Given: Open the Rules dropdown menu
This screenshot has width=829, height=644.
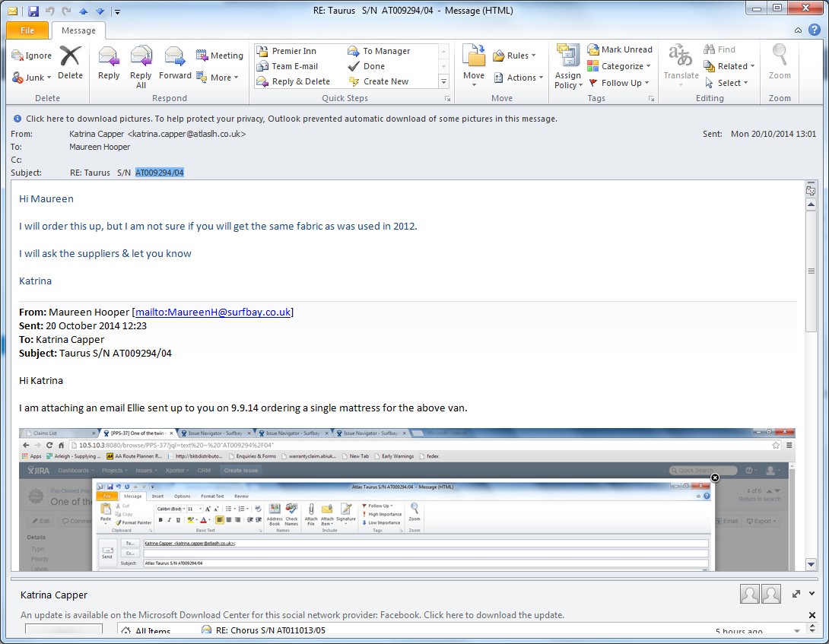Looking at the screenshot, I should [515, 56].
